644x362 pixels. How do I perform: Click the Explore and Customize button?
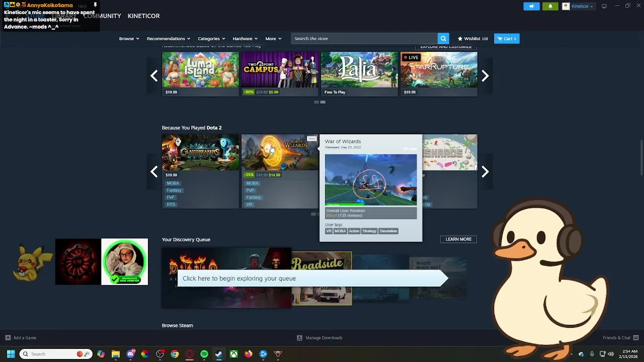point(446,47)
